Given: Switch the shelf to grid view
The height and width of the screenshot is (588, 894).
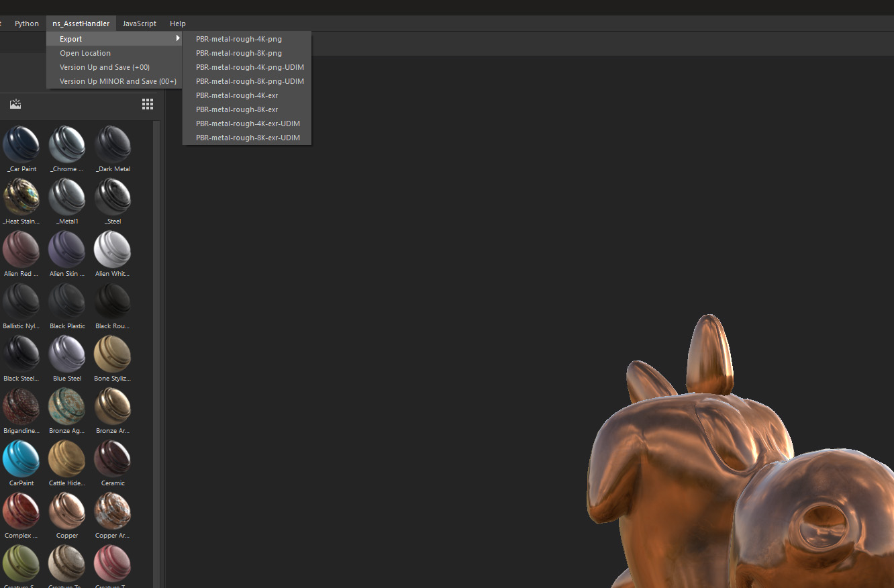Looking at the screenshot, I should (148, 104).
